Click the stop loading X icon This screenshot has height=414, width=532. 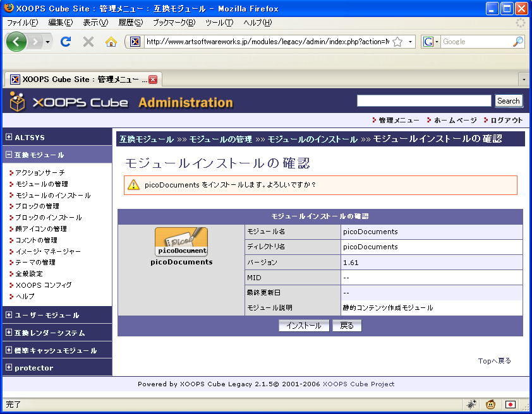pos(88,42)
